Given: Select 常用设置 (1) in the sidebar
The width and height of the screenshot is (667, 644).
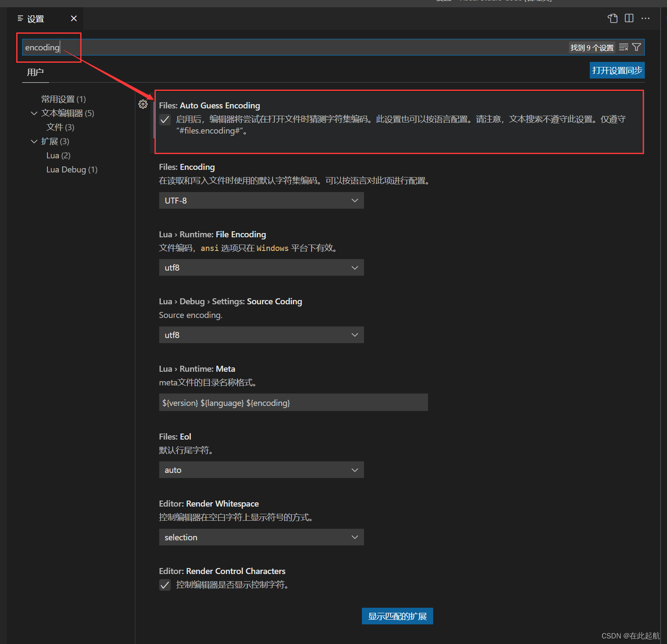Looking at the screenshot, I should [x=64, y=99].
